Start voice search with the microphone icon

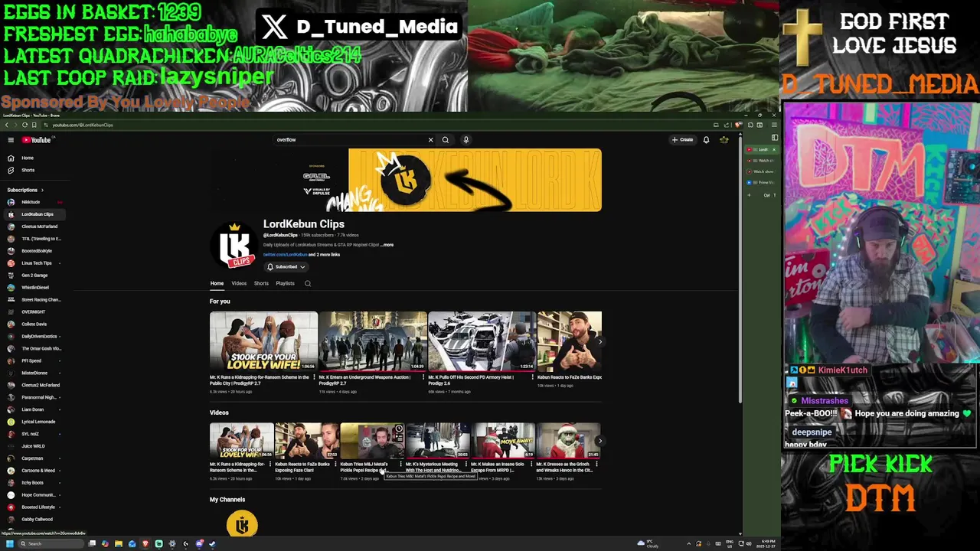click(x=465, y=140)
